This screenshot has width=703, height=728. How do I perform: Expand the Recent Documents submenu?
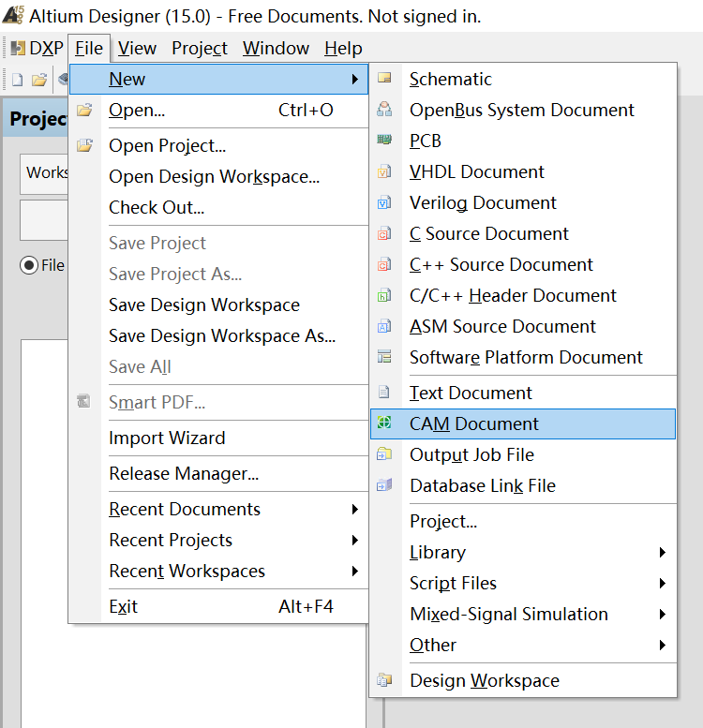(x=355, y=510)
